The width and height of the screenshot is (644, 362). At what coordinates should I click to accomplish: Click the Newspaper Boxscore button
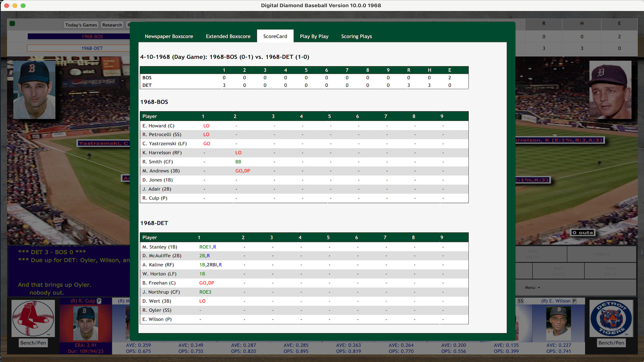pyautogui.click(x=169, y=36)
